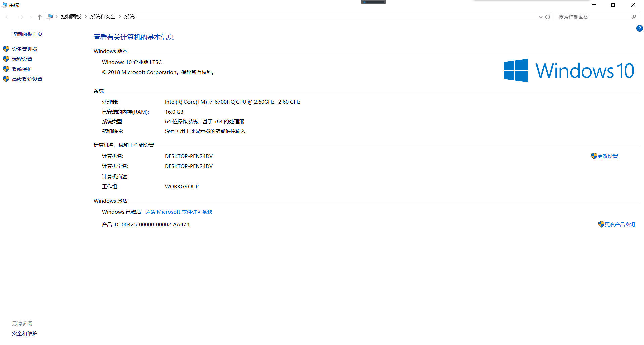Click Windows 10 企业版 LTSC text
The width and height of the screenshot is (644, 345).
[x=132, y=62]
